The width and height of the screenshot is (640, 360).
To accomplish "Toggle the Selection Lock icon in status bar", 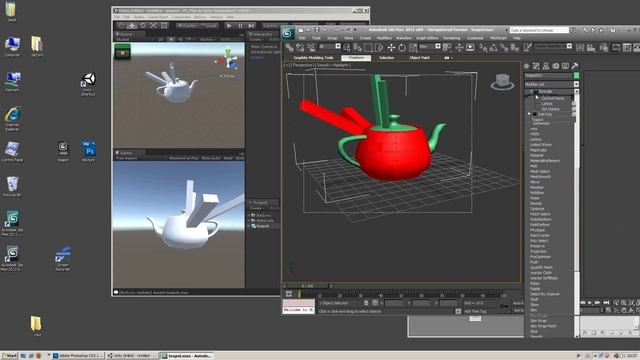I will pos(366,303).
